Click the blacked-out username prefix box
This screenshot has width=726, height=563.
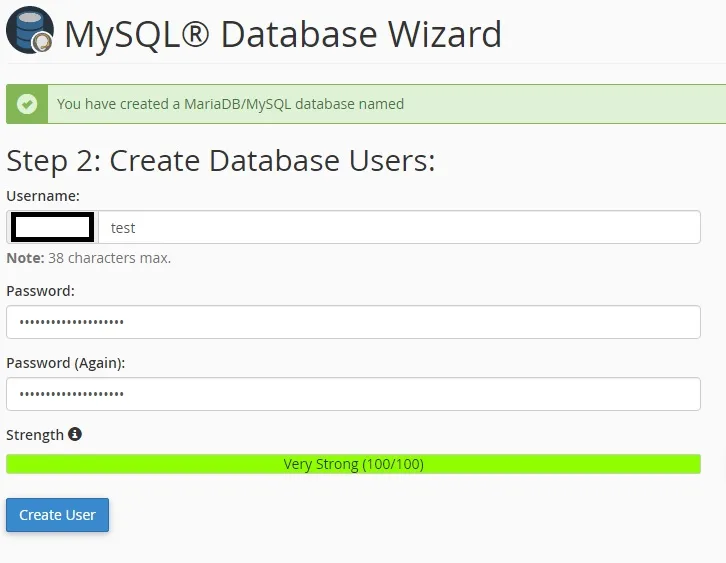(52, 227)
